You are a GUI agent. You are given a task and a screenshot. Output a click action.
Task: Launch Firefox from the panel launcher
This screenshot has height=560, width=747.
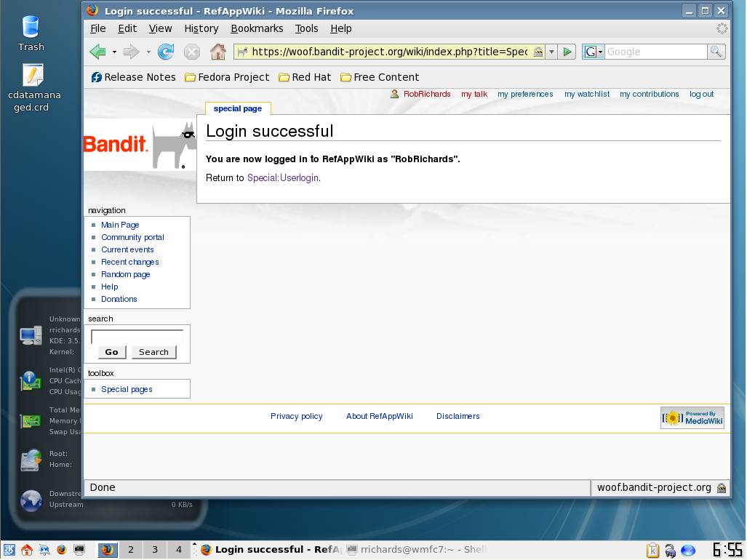61,550
